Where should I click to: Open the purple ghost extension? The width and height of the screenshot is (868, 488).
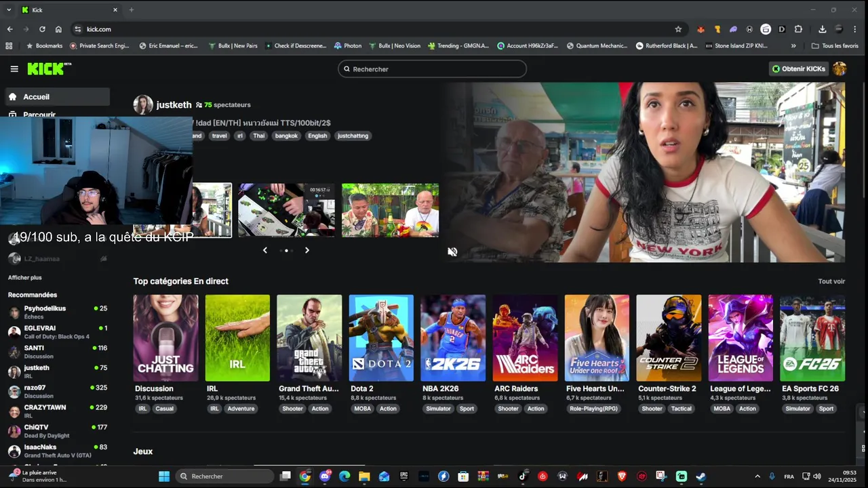[x=733, y=29]
